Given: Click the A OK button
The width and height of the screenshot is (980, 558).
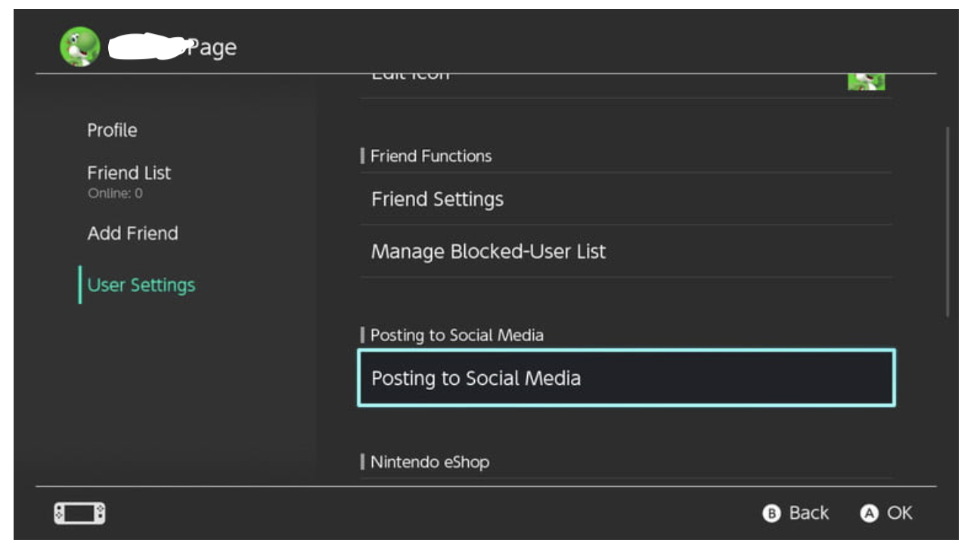Looking at the screenshot, I should click(x=886, y=513).
